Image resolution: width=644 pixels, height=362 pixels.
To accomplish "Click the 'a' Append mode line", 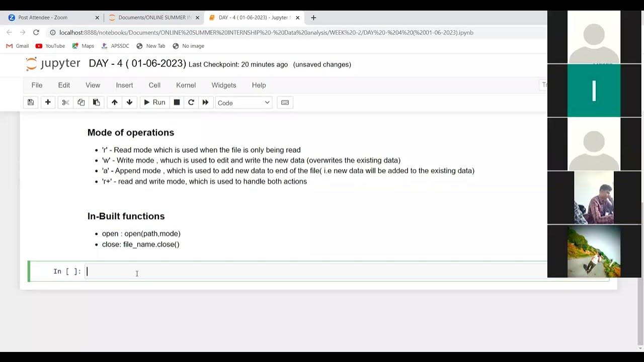I will click(x=288, y=171).
